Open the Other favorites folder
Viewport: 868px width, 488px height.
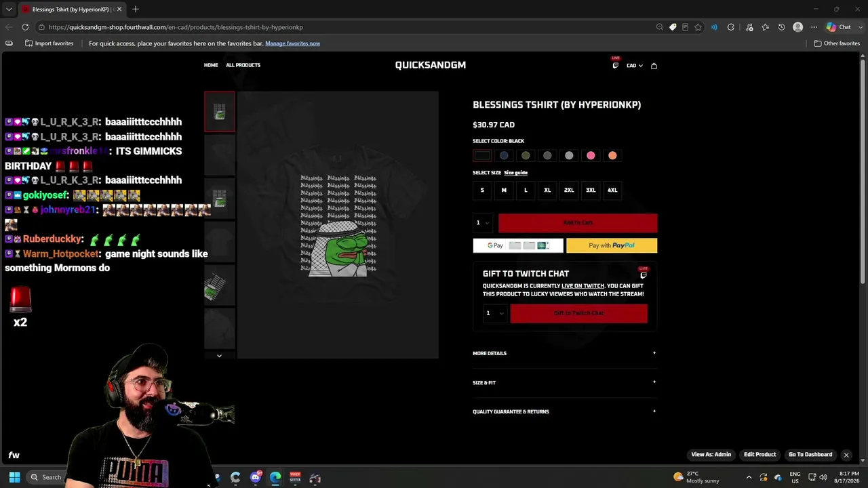(x=837, y=43)
